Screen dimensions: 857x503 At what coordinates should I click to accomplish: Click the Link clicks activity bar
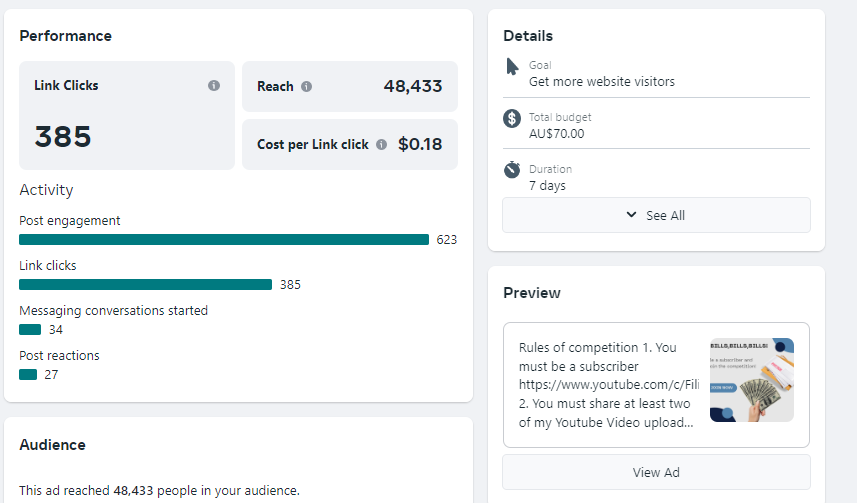[x=145, y=285]
